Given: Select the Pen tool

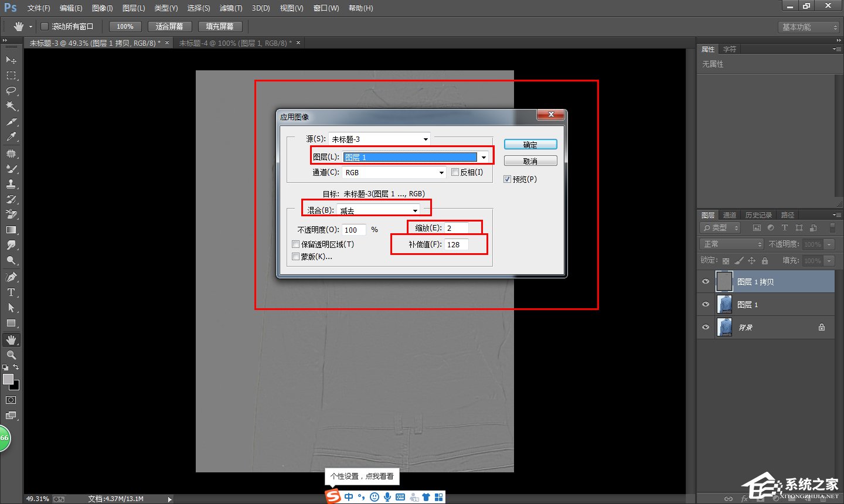Looking at the screenshot, I should click(x=11, y=277).
